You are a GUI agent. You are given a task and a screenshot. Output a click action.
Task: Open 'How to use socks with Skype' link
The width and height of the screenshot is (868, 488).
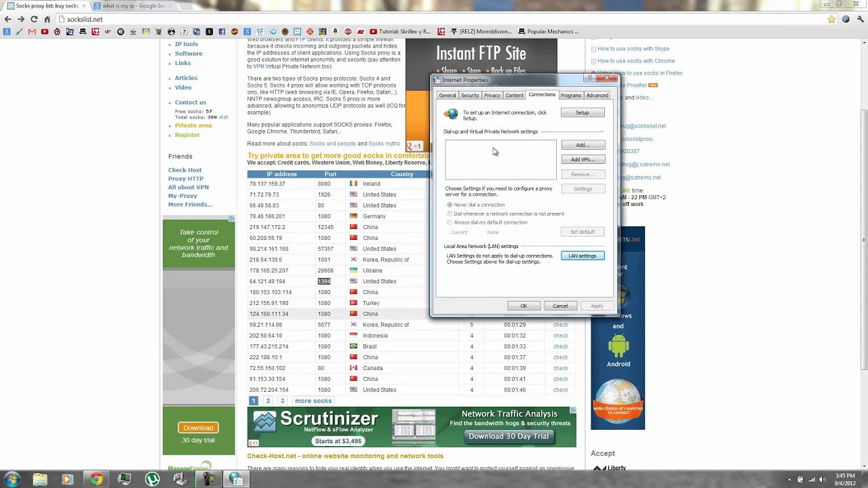coord(633,49)
